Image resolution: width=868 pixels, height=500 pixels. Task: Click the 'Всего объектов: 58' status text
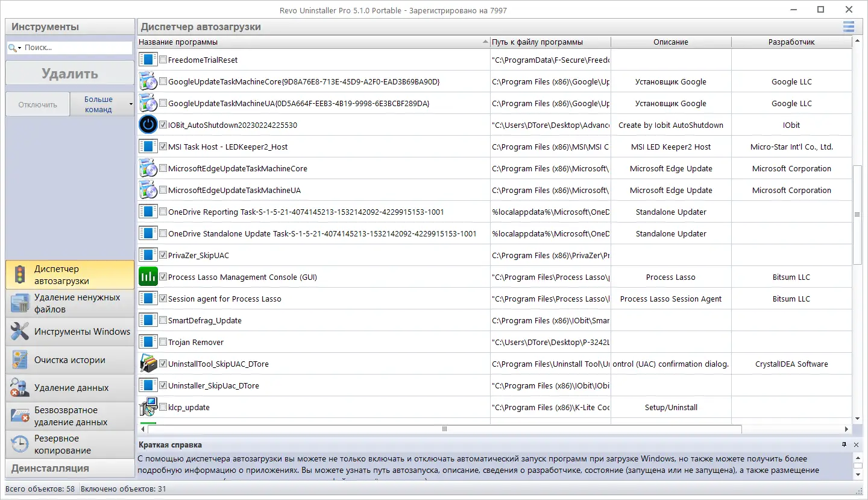[x=40, y=489]
